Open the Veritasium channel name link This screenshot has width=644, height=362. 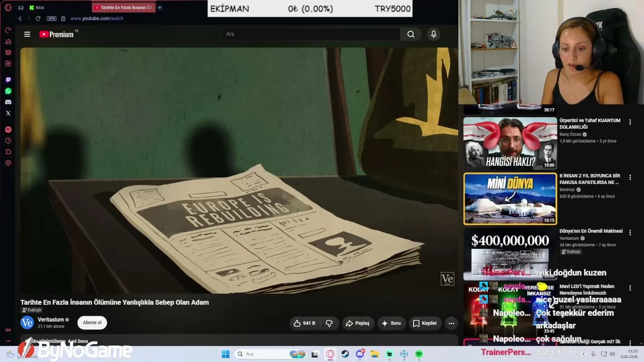pos(51,320)
